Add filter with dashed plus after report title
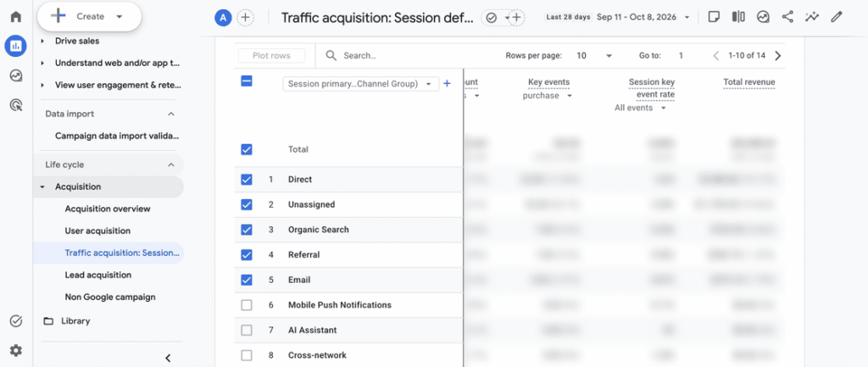868x367 pixels. tap(516, 18)
